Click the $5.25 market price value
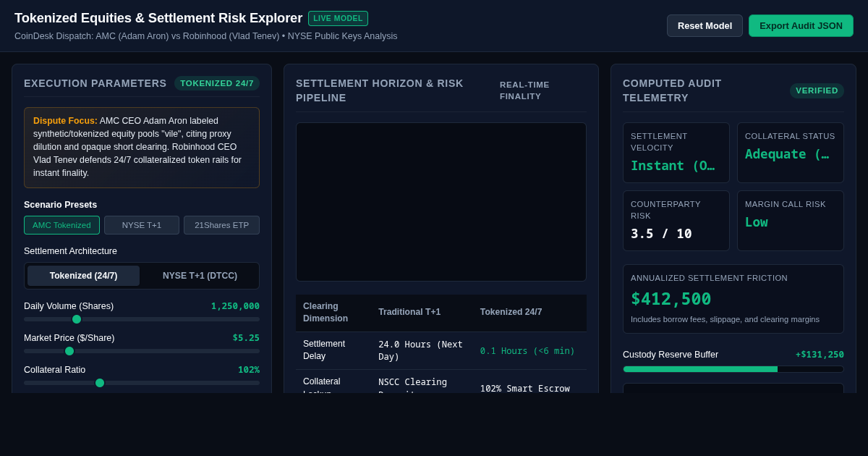 click(246, 338)
